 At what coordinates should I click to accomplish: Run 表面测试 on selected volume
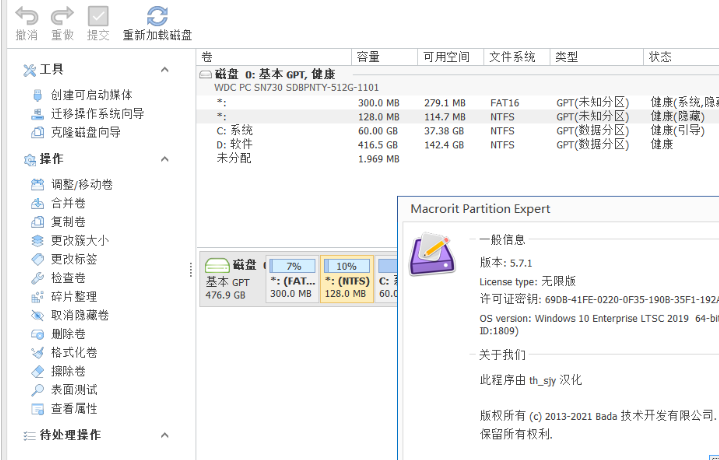click(x=74, y=390)
